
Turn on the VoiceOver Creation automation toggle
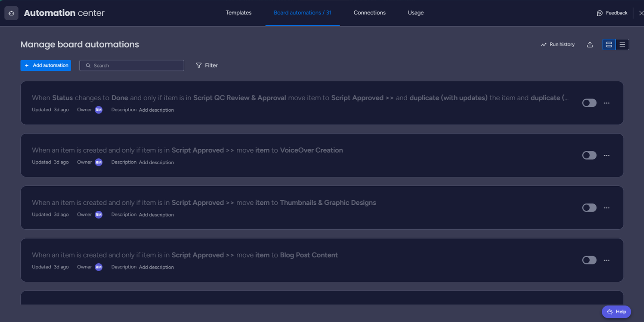(589, 156)
